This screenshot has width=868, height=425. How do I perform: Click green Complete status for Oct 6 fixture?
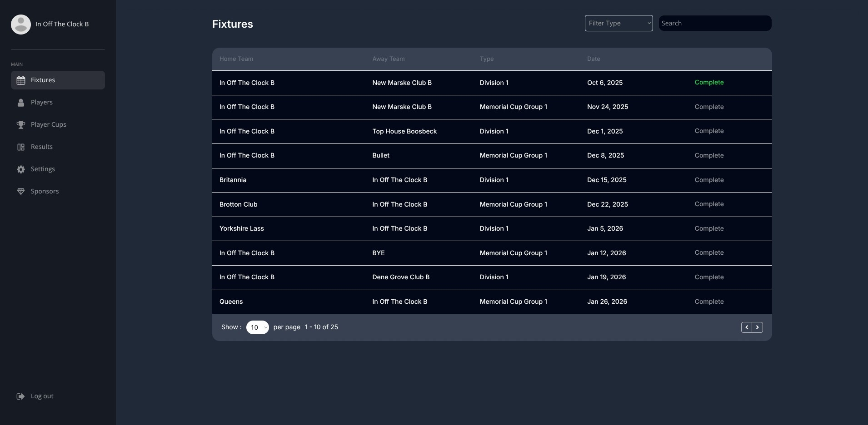click(709, 83)
